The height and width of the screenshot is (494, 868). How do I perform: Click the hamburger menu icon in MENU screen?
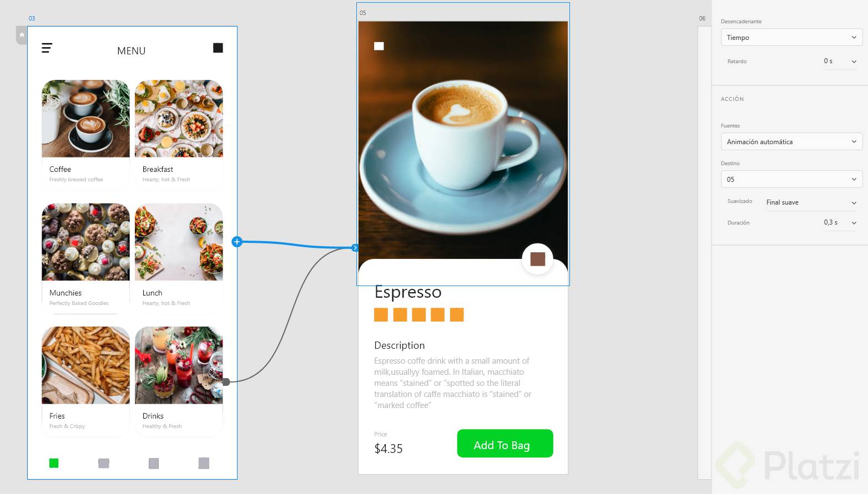(x=47, y=48)
